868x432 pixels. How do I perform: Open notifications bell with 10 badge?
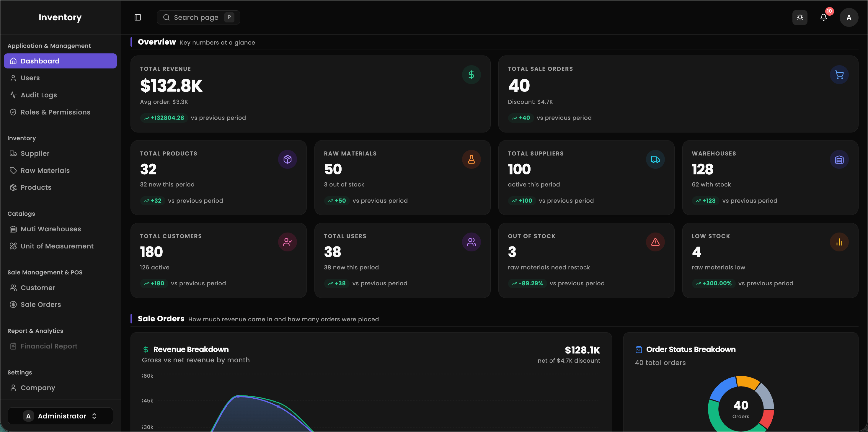823,17
